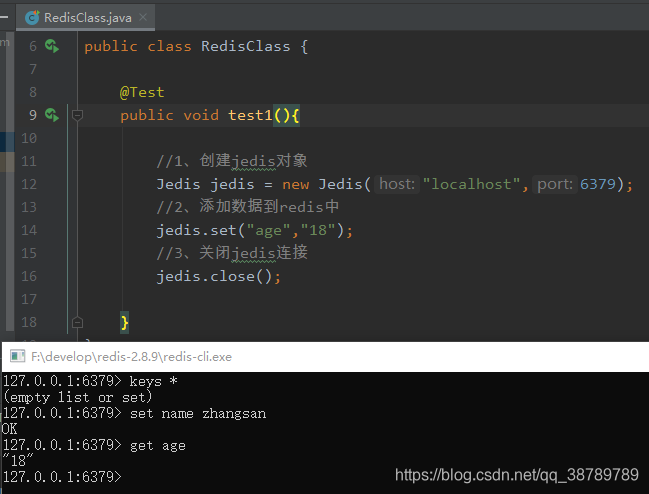Click the 'keys *' command in the redis-cli console

pos(154,381)
